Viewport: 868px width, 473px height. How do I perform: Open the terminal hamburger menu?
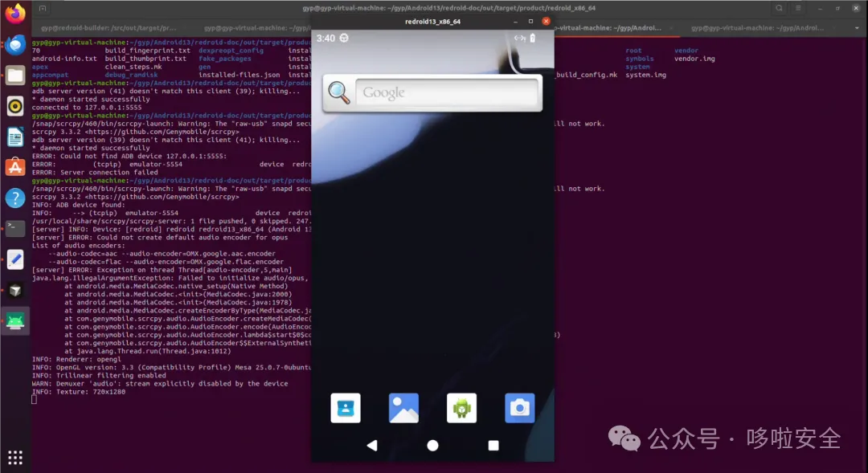[798, 8]
